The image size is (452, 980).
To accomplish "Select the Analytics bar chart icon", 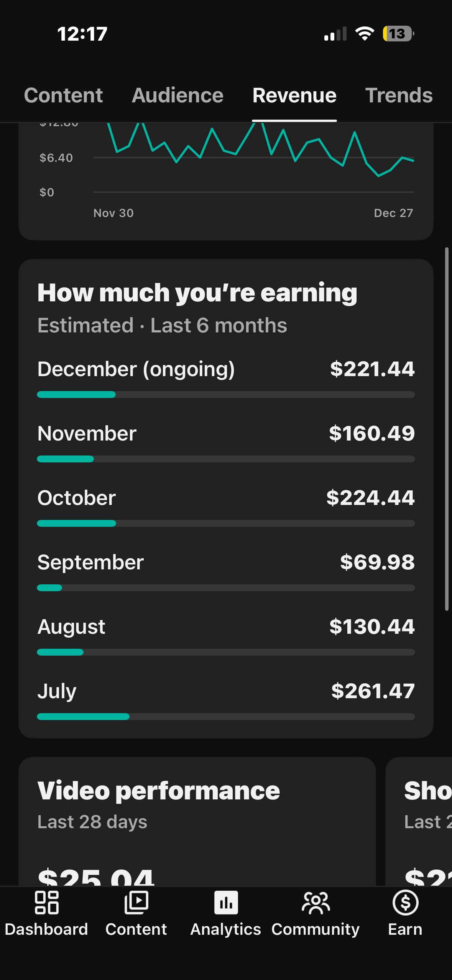I will click(x=226, y=903).
